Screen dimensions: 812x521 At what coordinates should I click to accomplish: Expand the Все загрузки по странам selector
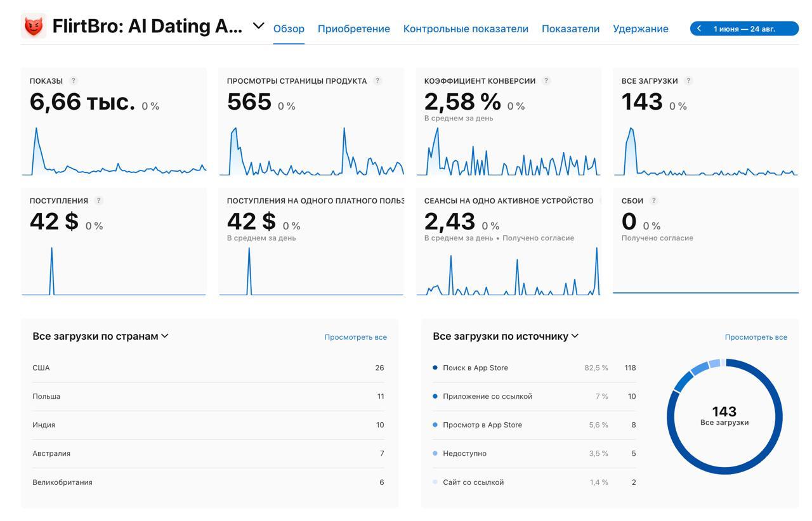[x=165, y=336]
